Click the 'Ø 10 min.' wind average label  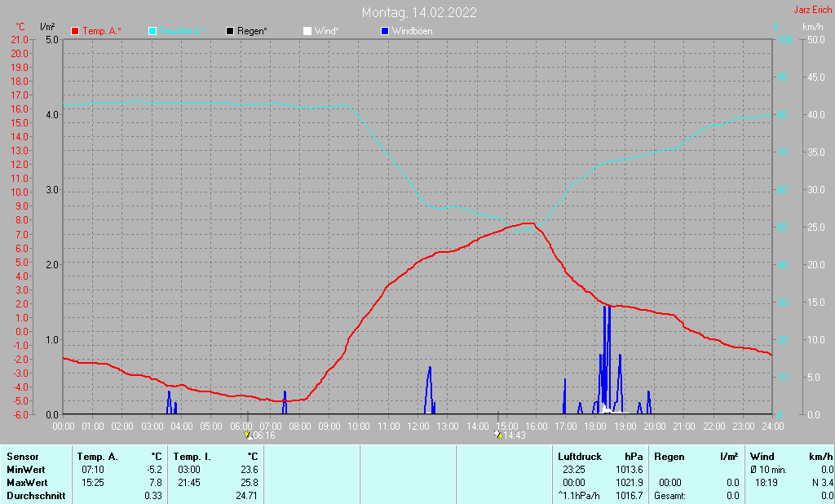tap(768, 470)
